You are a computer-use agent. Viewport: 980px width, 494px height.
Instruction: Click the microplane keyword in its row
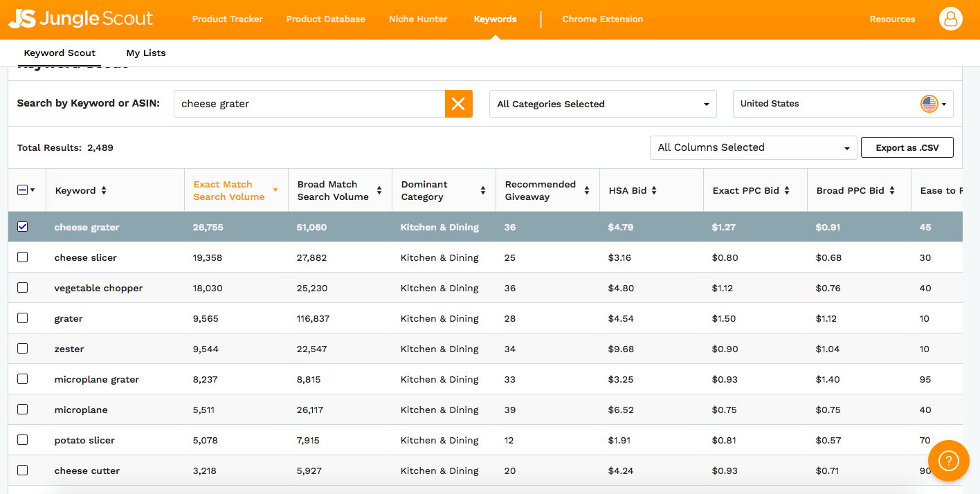[81, 410]
